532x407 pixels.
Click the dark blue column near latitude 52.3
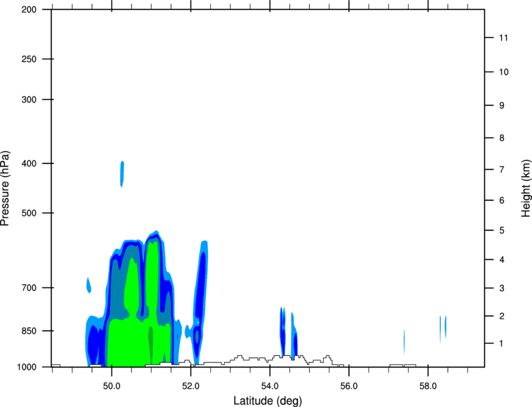tap(202, 285)
